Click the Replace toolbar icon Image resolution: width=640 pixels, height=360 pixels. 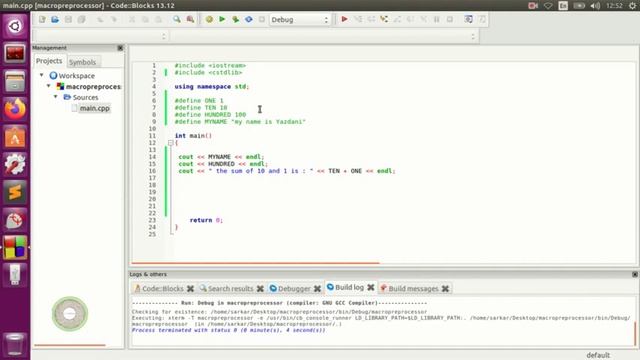point(190,19)
